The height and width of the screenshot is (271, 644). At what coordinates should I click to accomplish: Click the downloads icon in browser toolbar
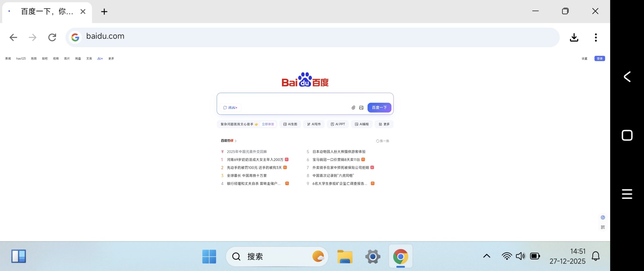click(x=574, y=37)
